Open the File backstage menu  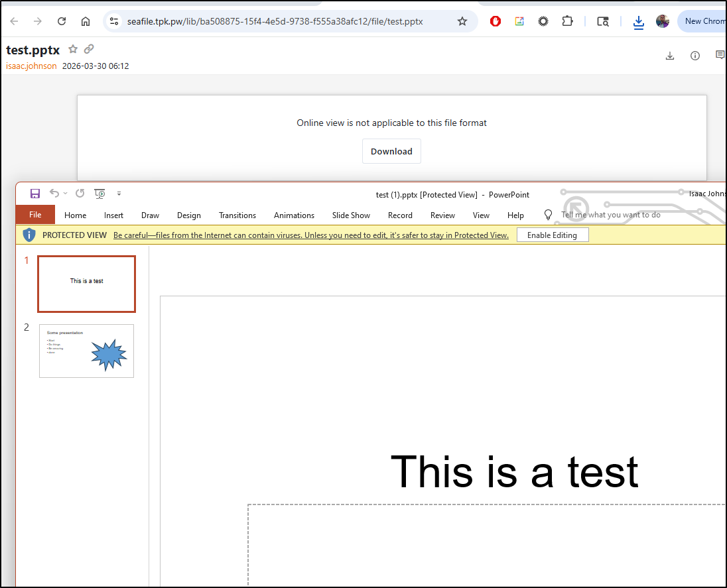(x=35, y=215)
